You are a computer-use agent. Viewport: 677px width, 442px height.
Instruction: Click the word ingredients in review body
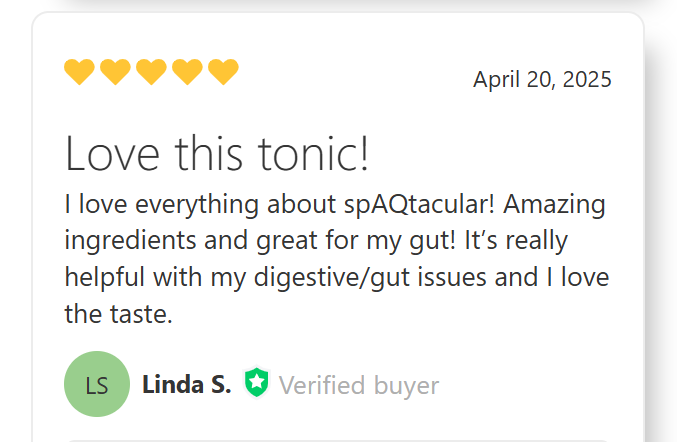click(130, 241)
